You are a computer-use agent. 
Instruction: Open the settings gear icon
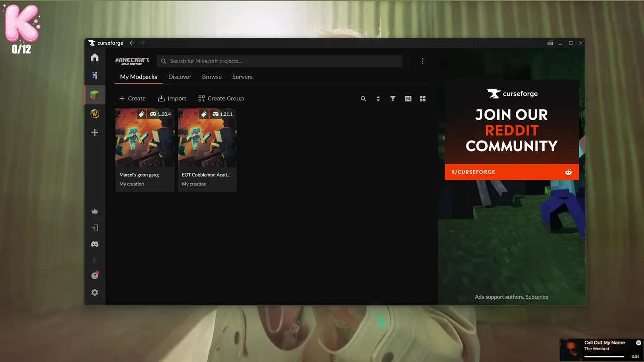coord(95,292)
